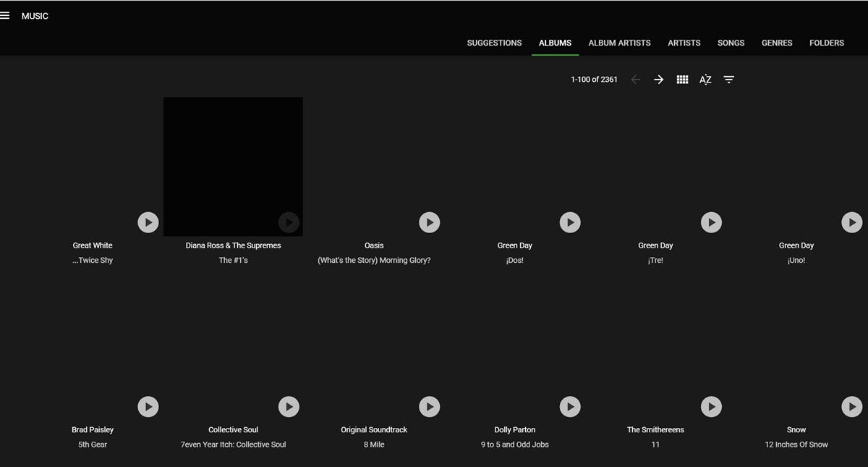Play Dolly Parton 9 to 5 album
Image resolution: width=868 pixels, height=467 pixels.
570,407
